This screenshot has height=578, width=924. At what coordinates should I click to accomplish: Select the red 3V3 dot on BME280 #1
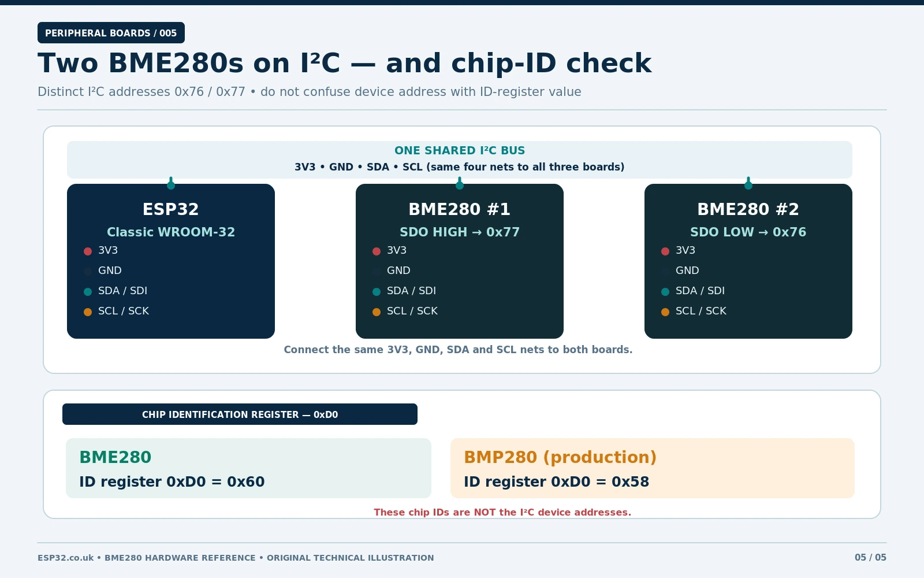[377, 251]
